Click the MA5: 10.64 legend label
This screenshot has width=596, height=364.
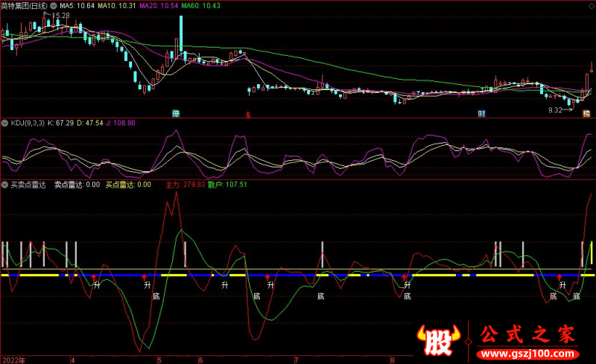tap(77, 5)
